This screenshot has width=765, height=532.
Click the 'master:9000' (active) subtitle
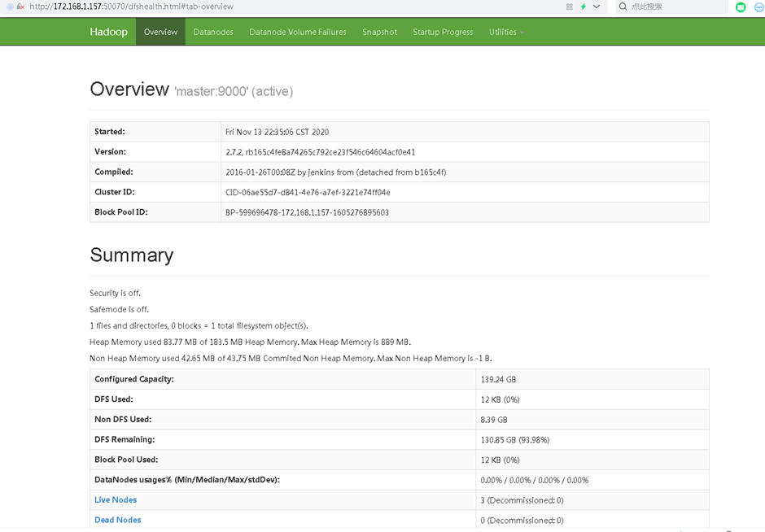pos(234,91)
